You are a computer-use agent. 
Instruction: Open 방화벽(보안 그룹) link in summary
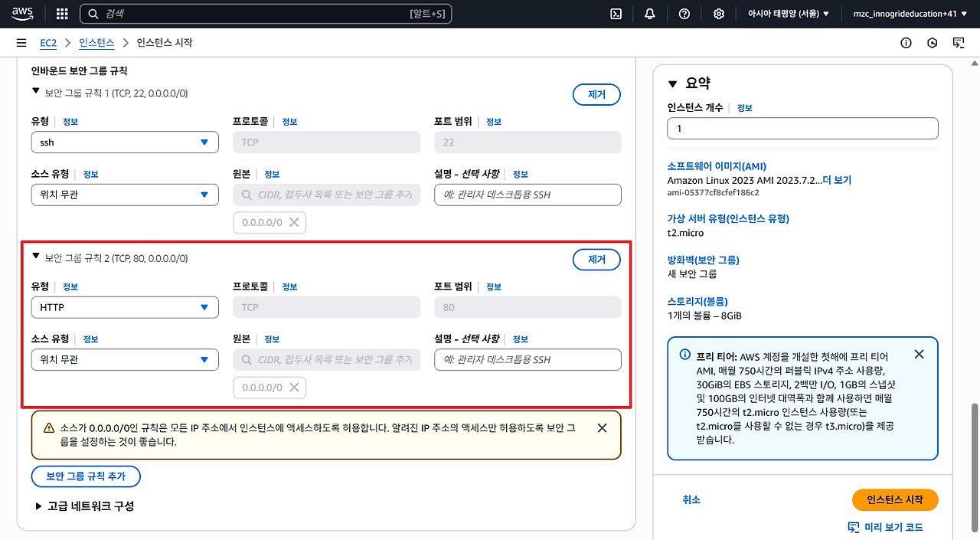pyautogui.click(x=704, y=260)
